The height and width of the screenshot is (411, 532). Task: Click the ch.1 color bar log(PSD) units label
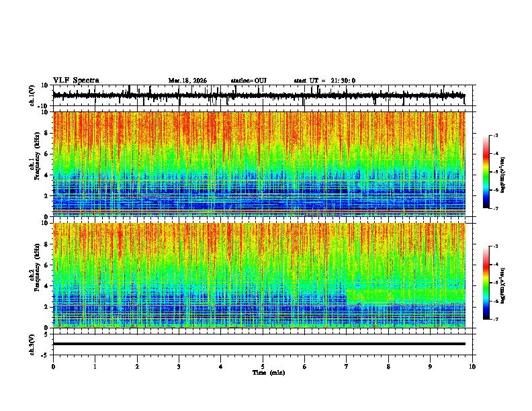pos(503,175)
